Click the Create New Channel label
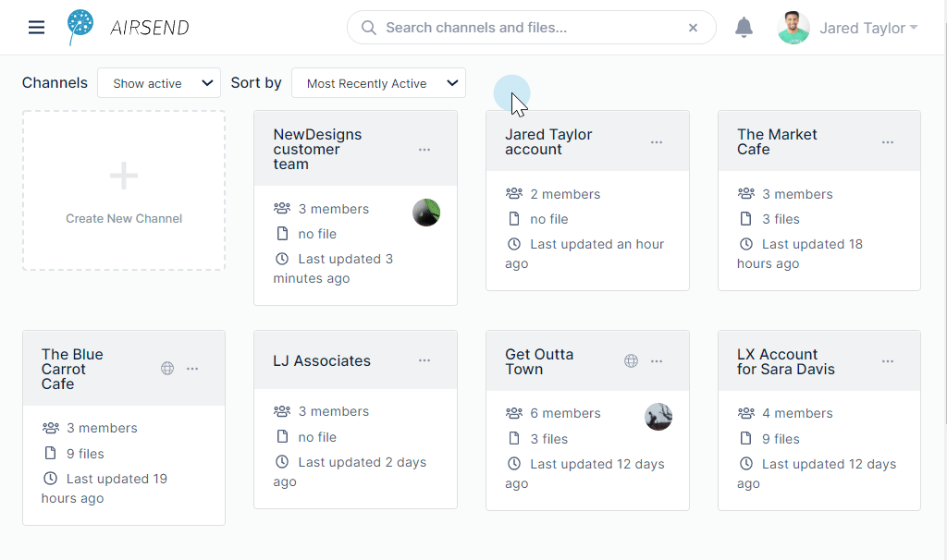Screen dimensions: 947x560 coord(124,218)
